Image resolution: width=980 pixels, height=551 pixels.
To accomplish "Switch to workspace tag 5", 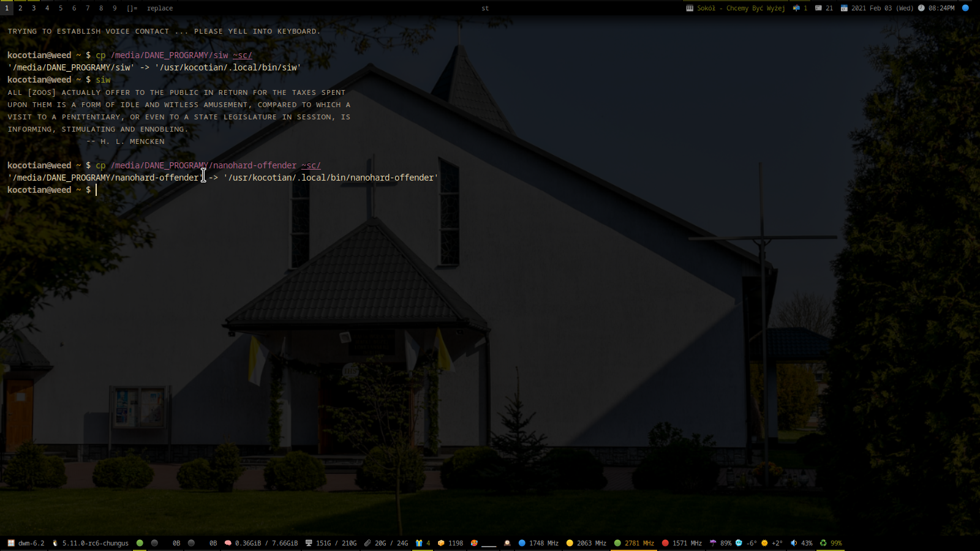I will (61, 8).
